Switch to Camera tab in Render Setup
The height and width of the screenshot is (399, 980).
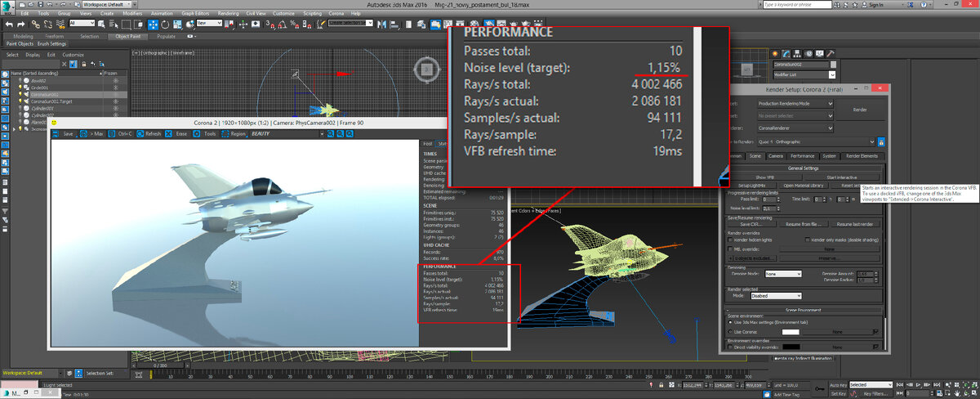[776, 156]
